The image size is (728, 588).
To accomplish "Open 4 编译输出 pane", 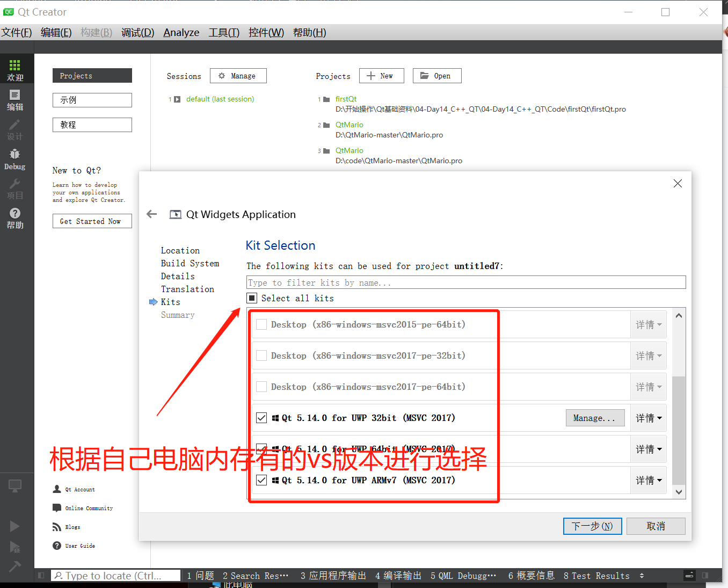I will pyautogui.click(x=398, y=576).
